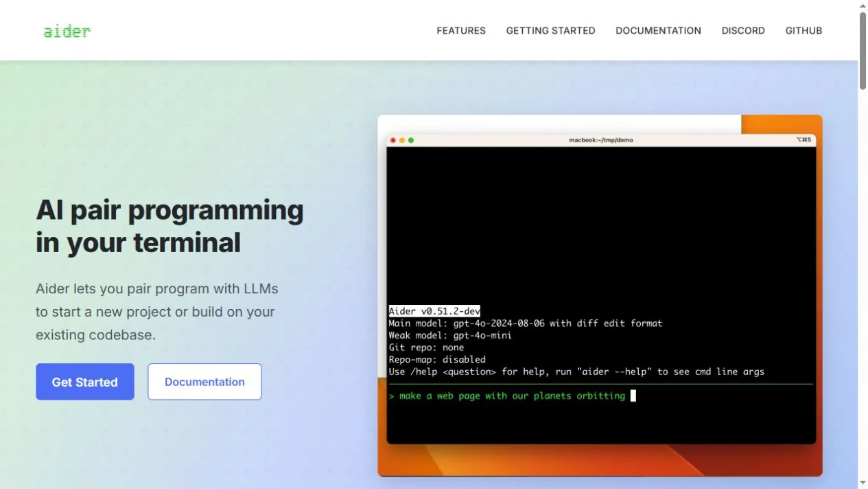Click the page scrollbar down arrow
The image size is (868, 489).
pos(863,484)
